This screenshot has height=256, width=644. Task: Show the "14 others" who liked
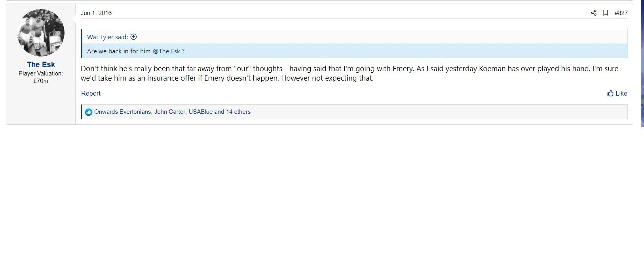click(238, 112)
